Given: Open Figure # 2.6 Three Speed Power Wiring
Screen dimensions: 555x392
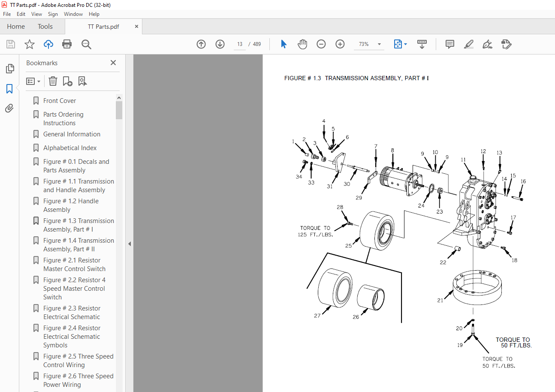Looking at the screenshot, I should 78,380.
